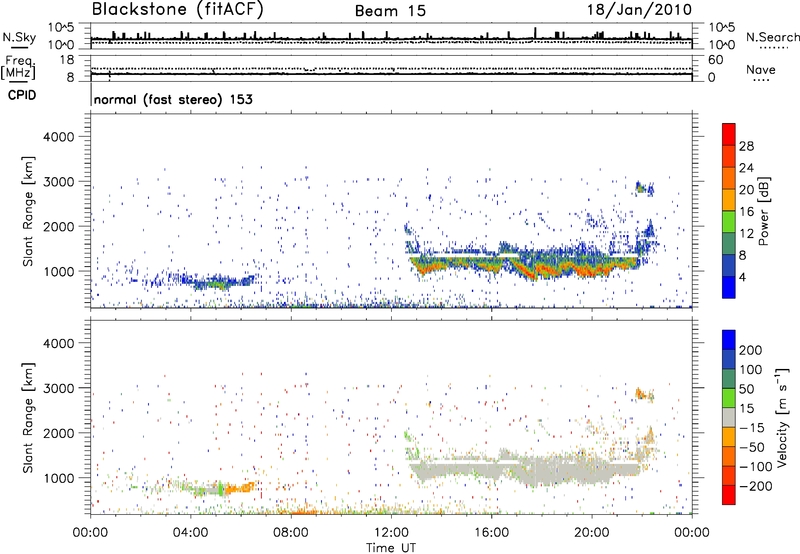800x554 pixels.
Task: Click the right-side '10^0' noise axis label
Action: pos(721,45)
